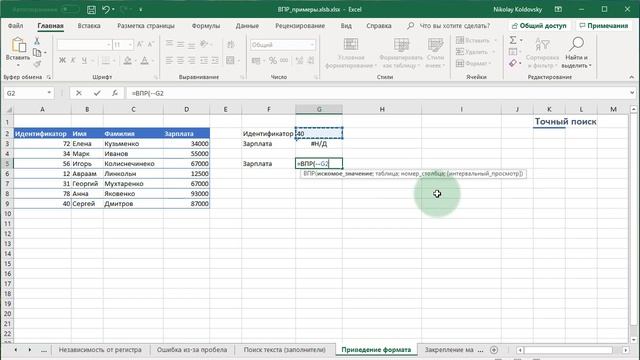Screen dimensions: 640x360
Task: Click the decrease decimal icon
Action: coord(311,61)
